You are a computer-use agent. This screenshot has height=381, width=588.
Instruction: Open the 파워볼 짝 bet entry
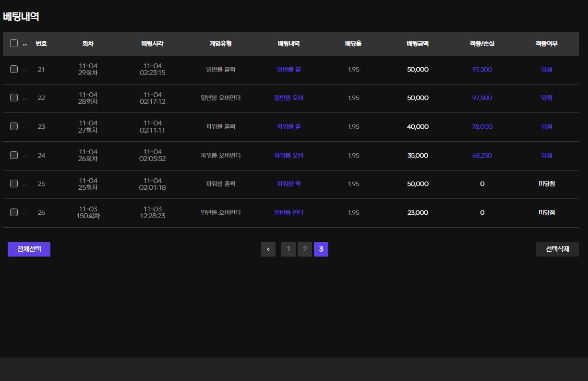point(289,184)
